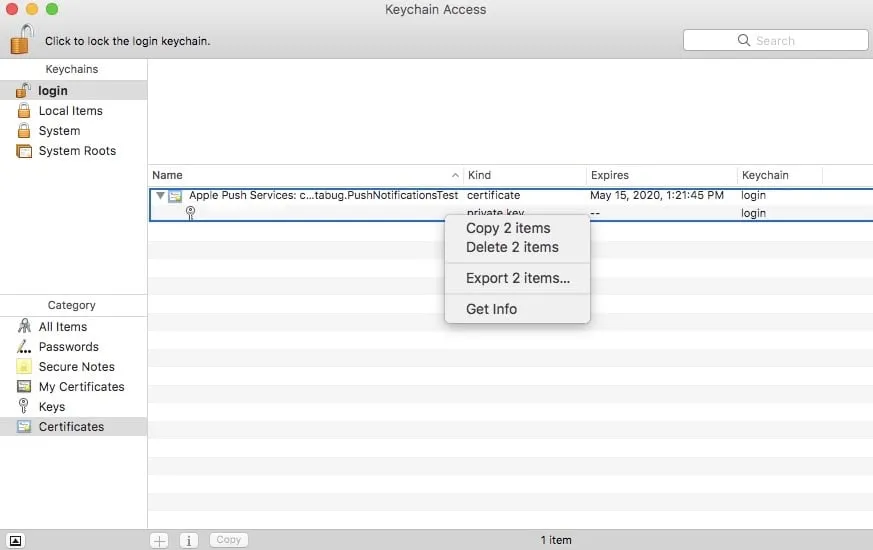Click the Passwords pencil icon
This screenshot has height=550, width=873.
click(x=24, y=346)
